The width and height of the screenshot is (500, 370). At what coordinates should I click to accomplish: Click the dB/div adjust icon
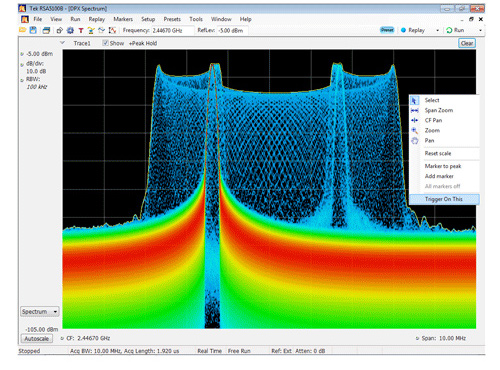22,64
